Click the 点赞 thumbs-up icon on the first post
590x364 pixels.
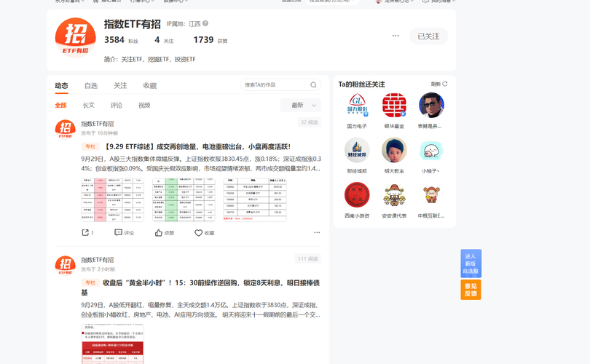158,233
